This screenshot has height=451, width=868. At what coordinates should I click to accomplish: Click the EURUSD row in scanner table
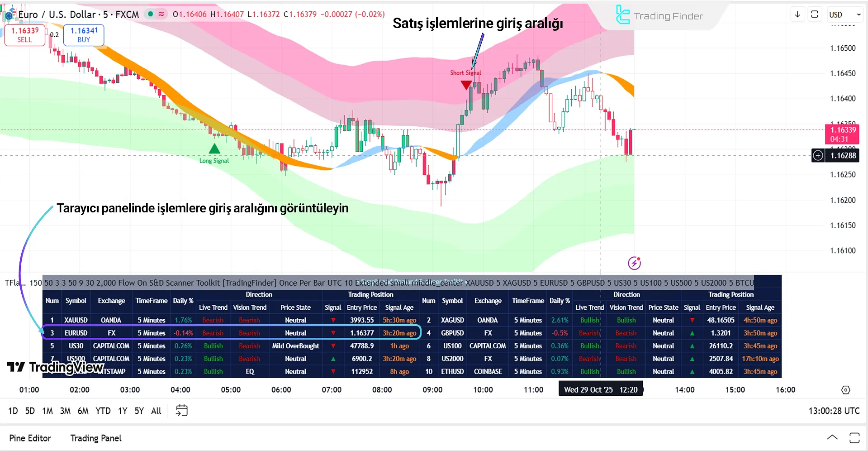[x=76, y=333]
